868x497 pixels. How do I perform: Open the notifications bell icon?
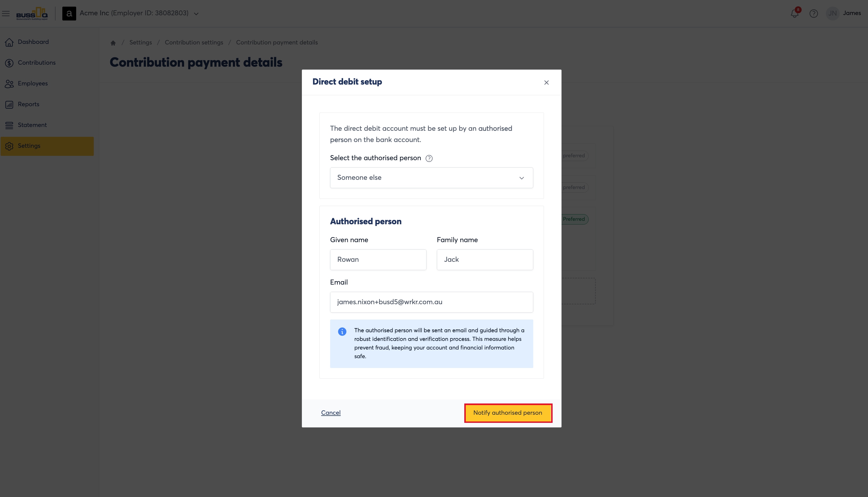[x=794, y=13]
